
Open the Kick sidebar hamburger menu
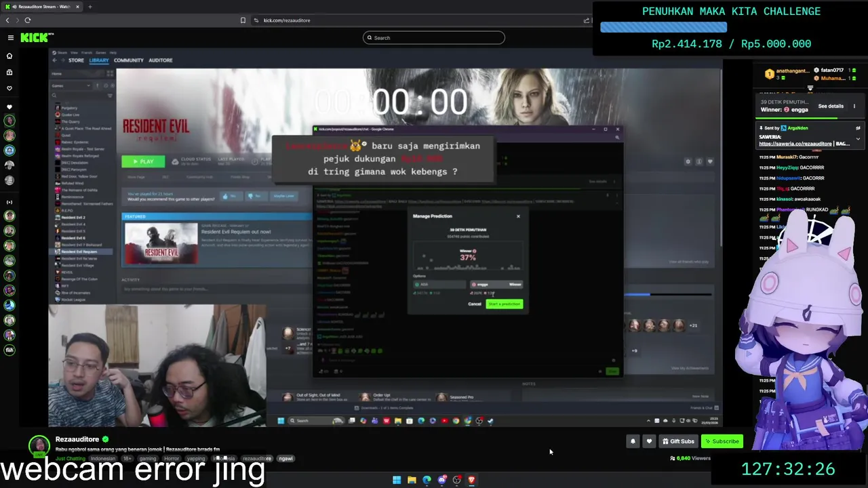(x=10, y=37)
